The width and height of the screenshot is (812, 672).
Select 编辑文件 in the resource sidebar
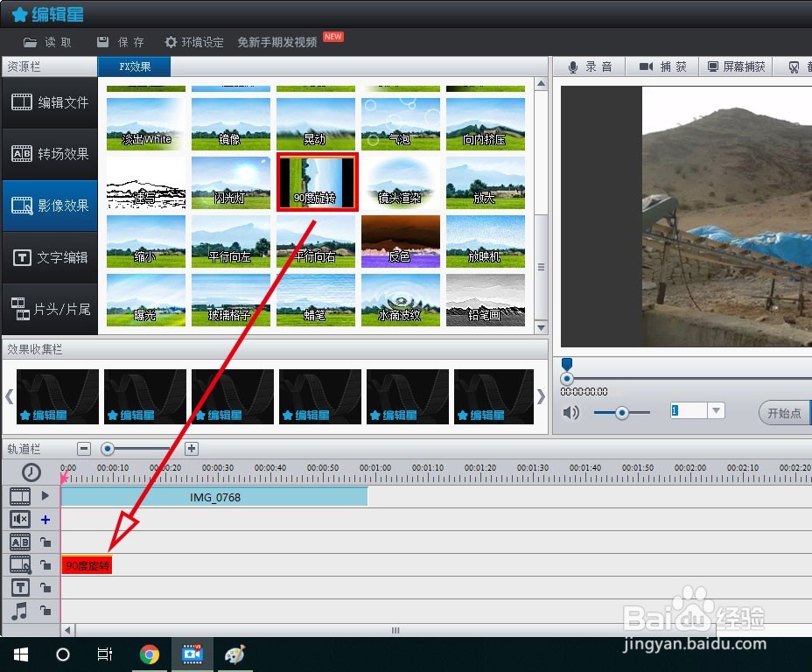coord(50,102)
